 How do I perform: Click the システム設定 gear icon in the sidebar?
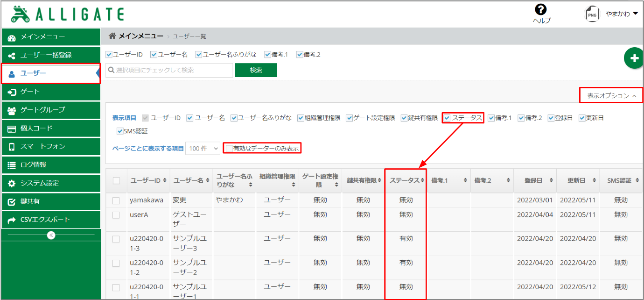click(12, 183)
